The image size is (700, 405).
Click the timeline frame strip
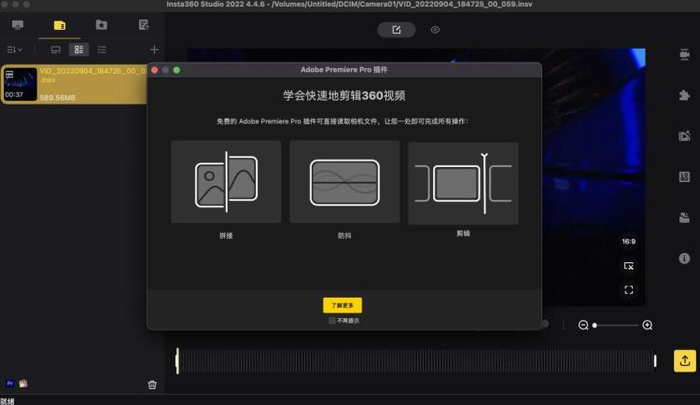[x=416, y=361]
